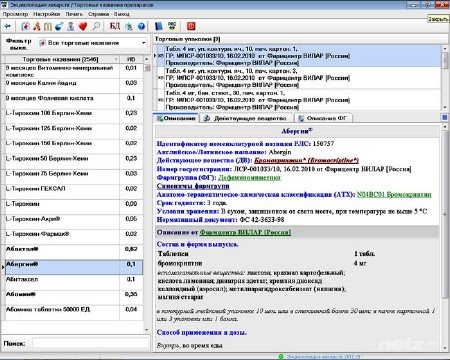
Task: Select the L-Тироксин Фармак row
Action: point(74,237)
